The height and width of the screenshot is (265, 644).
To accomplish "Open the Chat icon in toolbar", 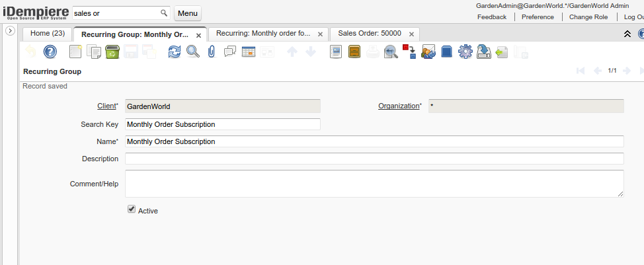I will [230, 52].
